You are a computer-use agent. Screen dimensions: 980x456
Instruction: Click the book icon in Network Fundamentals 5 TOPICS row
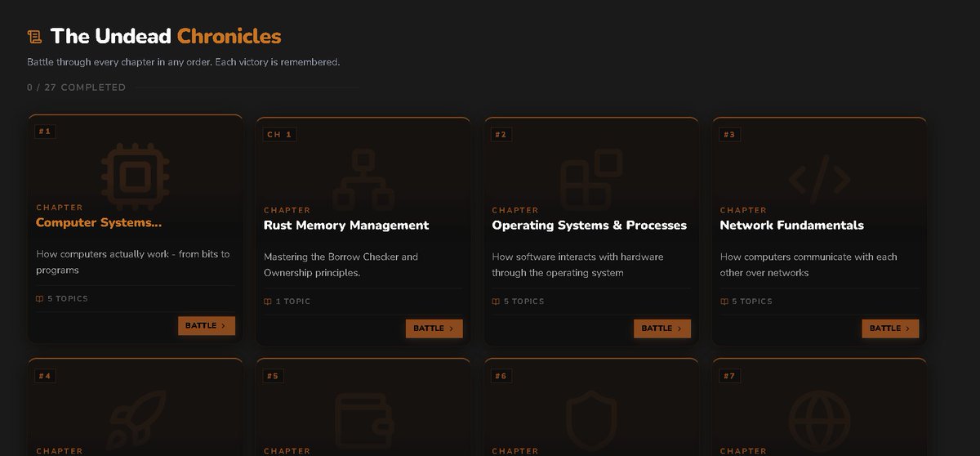pos(724,302)
